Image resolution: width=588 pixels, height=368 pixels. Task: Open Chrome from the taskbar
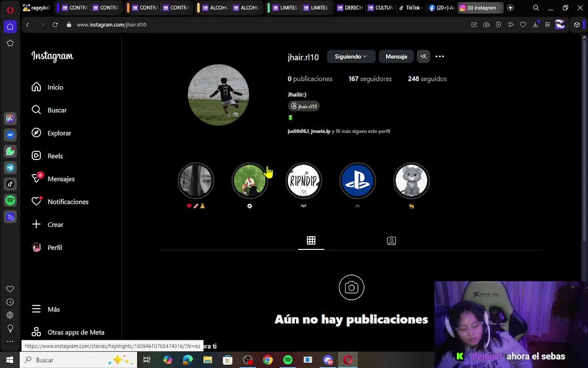click(x=268, y=360)
